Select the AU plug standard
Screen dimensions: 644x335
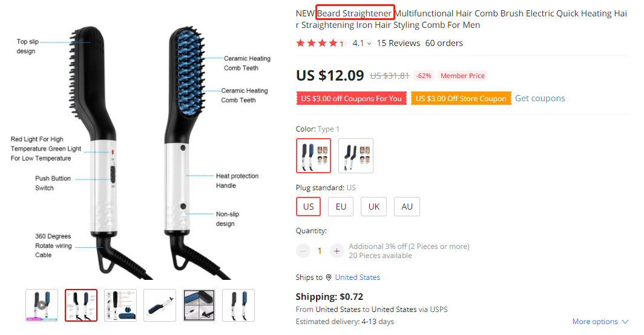coord(407,207)
